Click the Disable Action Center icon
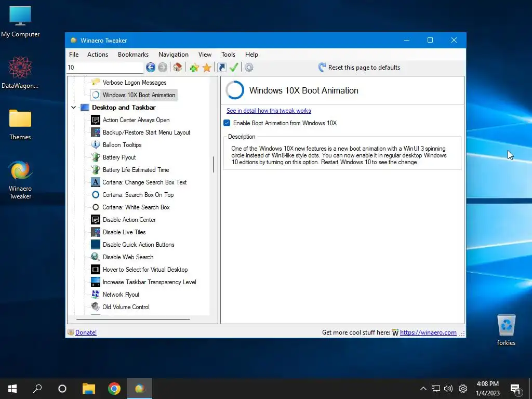The image size is (532, 399). pos(96,220)
